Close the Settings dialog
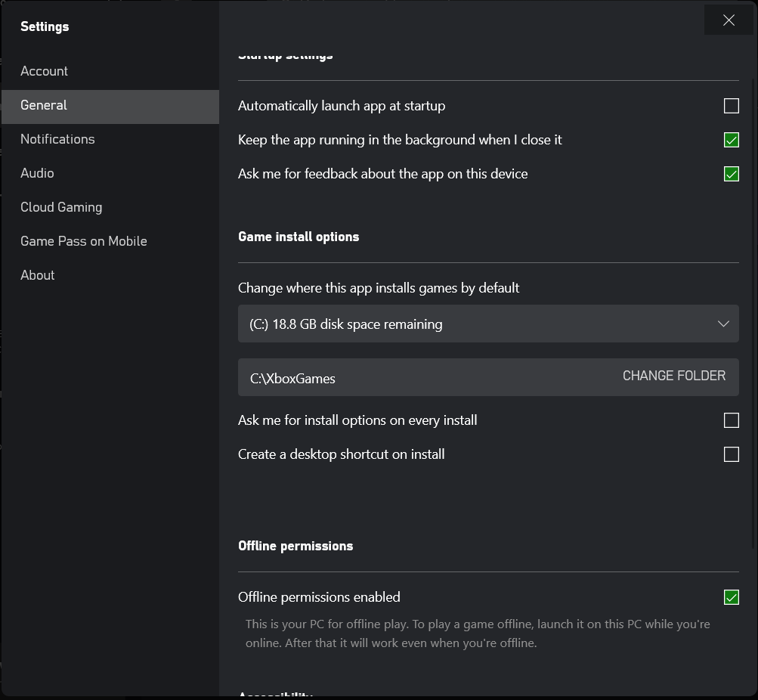This screenshot has height=700, width=758. click(729, 20)
